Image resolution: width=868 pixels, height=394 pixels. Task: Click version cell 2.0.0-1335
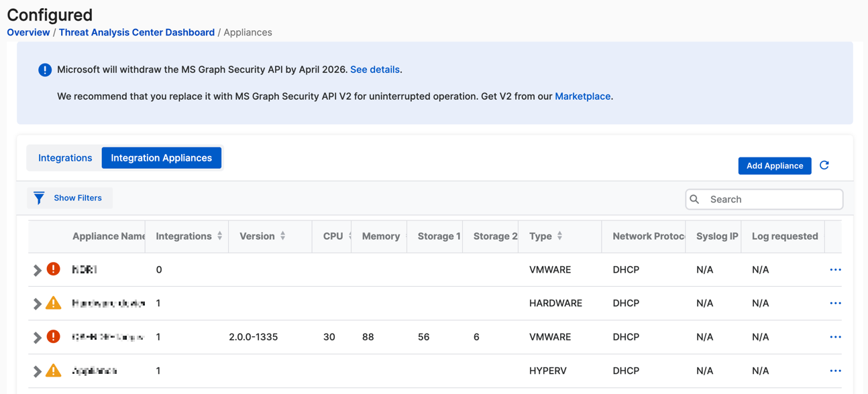[x=254, y=337]
